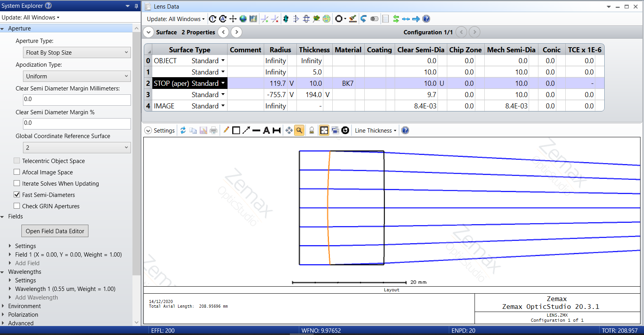644x335 pixels.
Task: Uncheck Fast Semi-Diameters option
Action: (17, 195)
